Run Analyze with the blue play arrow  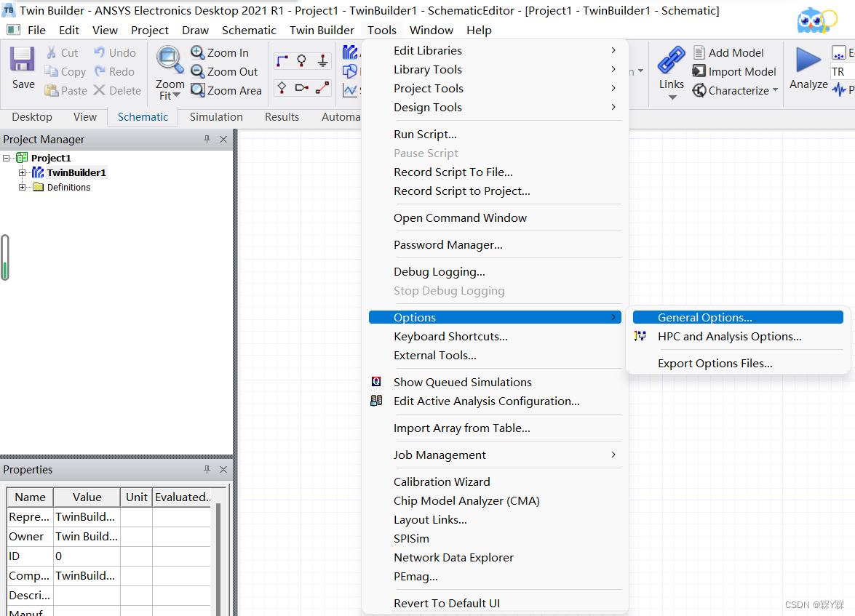[x=808, y=60]
